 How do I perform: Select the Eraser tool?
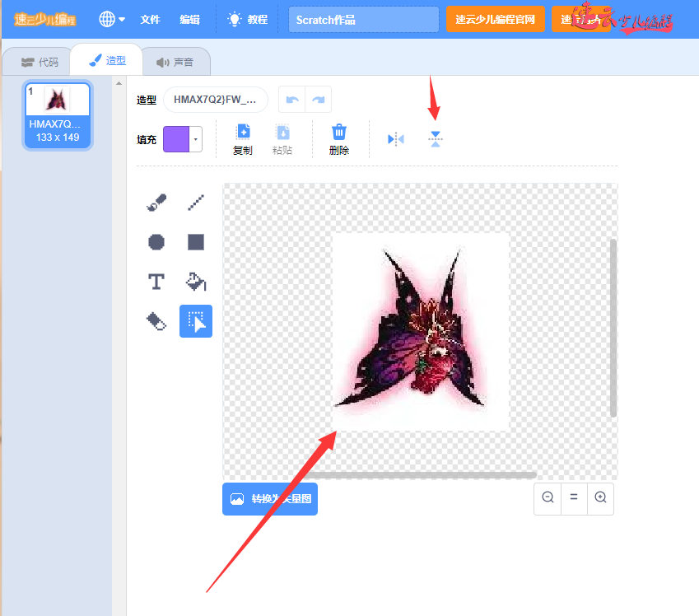(x=156, y=321)
